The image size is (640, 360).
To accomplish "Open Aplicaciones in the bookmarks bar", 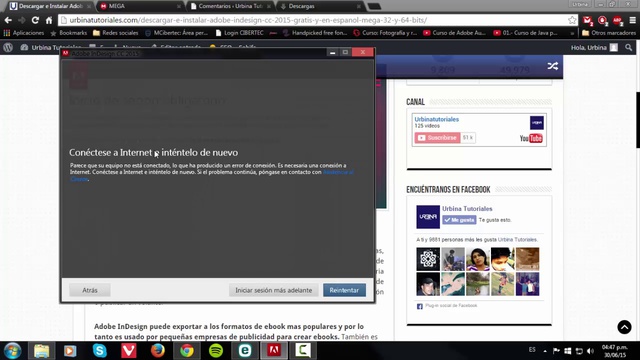I will pyautogui.click(x=24, y=33).
